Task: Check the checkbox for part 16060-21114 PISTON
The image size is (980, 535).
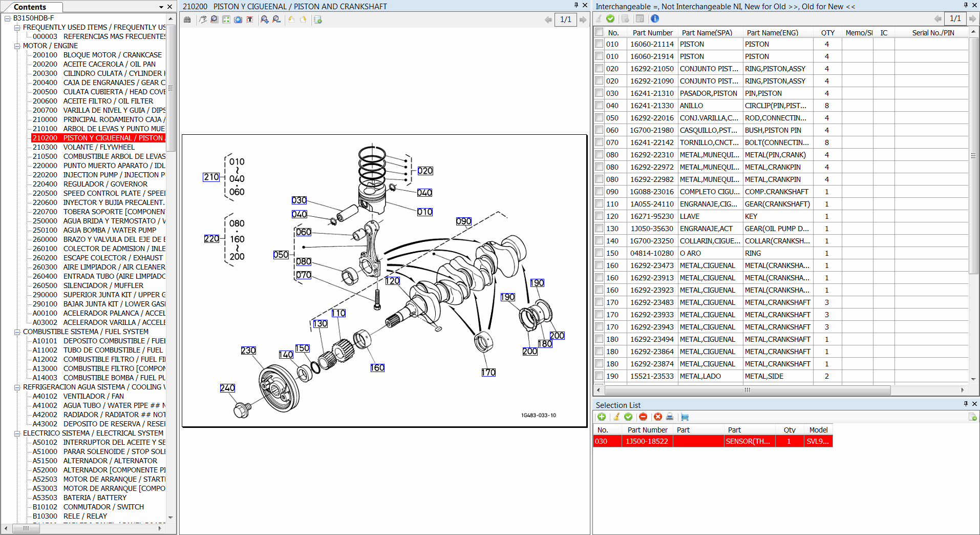Action: click(x=599, y=44)
